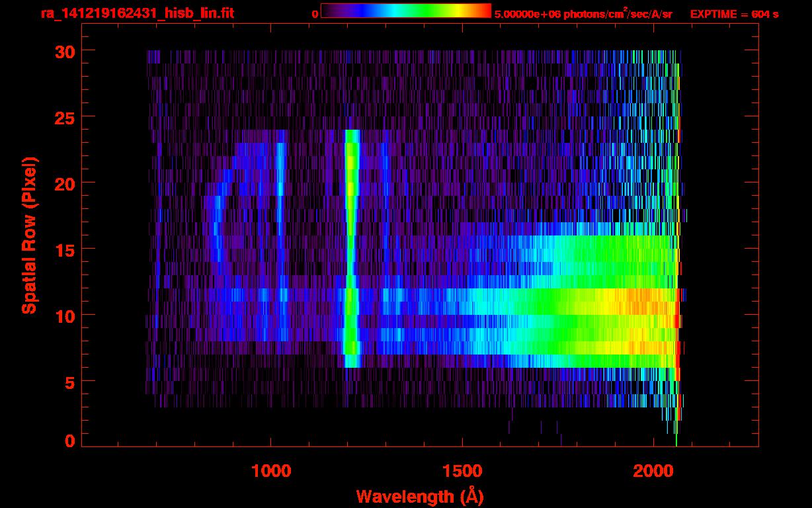Click the EXPTIME = 604 s label
812x508 pixels.
pos(734,14)
